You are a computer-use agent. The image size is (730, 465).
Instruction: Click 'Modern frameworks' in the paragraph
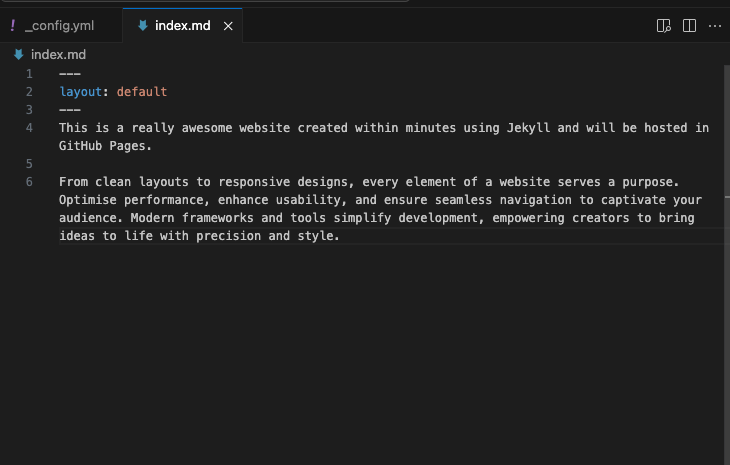coord(192,218)
